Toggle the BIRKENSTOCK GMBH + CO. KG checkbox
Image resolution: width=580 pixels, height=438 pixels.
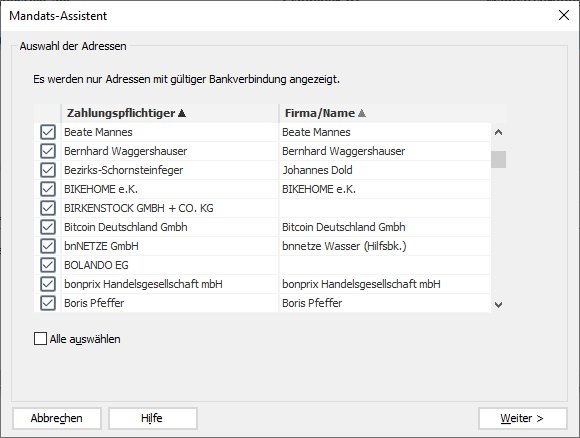click(x=48, y=208)
